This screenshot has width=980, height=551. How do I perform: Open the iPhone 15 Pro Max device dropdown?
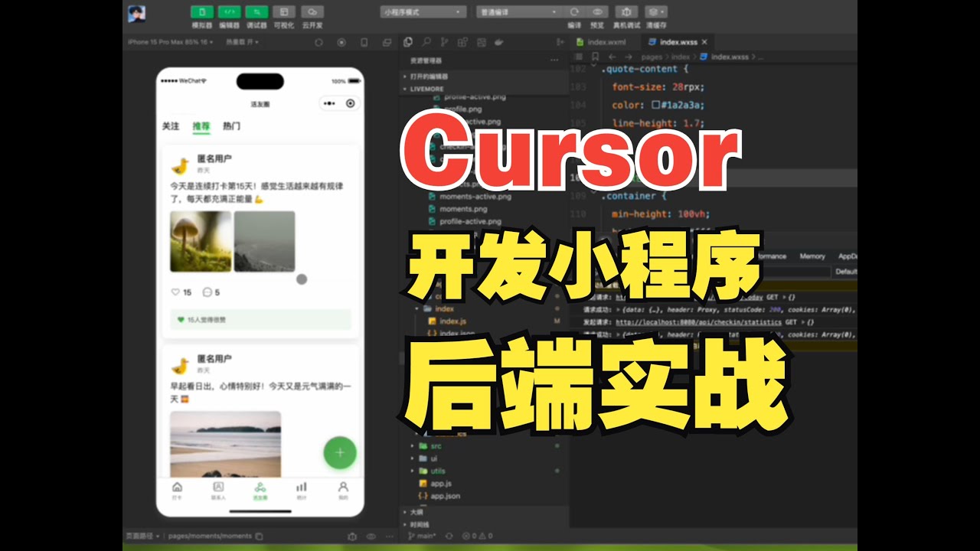pyautogui.click(x=171, y=42)
